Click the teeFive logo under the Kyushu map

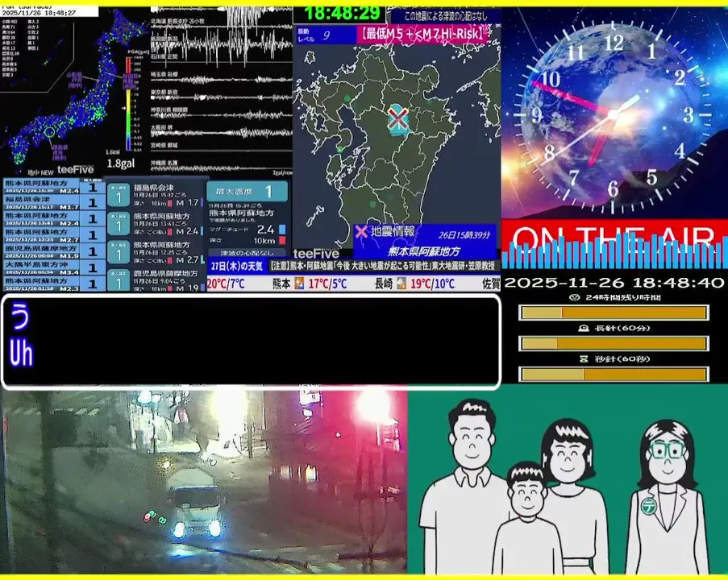click(x=316, y=254)
